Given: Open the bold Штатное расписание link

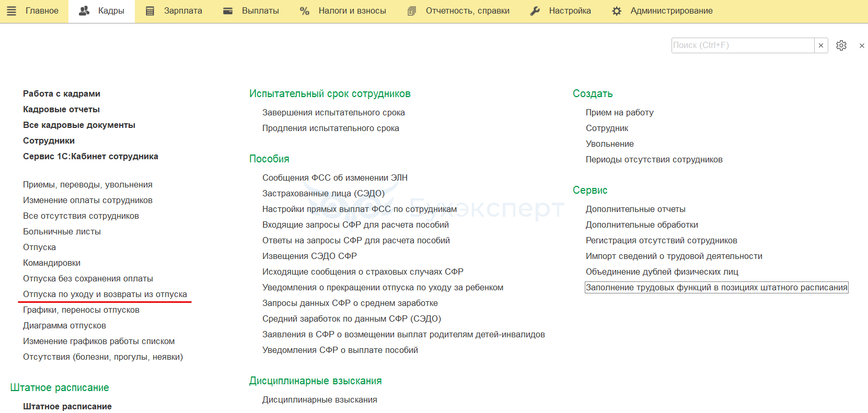Looking at the screenshot, I should coord(67,407).
